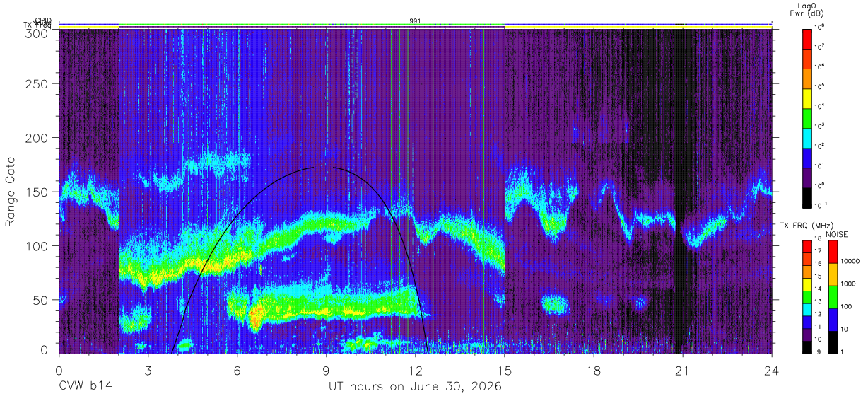Click the yellow segment of Lag0 Pwr colorbar
868x401 pixels.
(807, 98)
